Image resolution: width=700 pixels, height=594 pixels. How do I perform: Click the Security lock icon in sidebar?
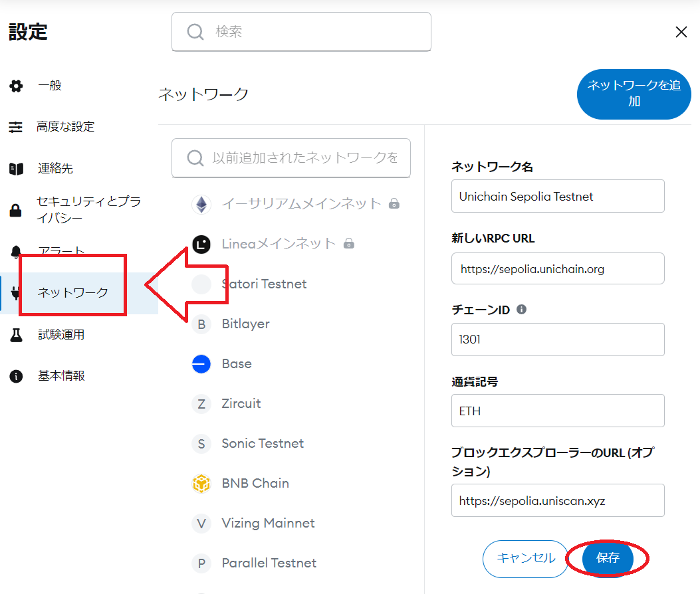(16, 210)
